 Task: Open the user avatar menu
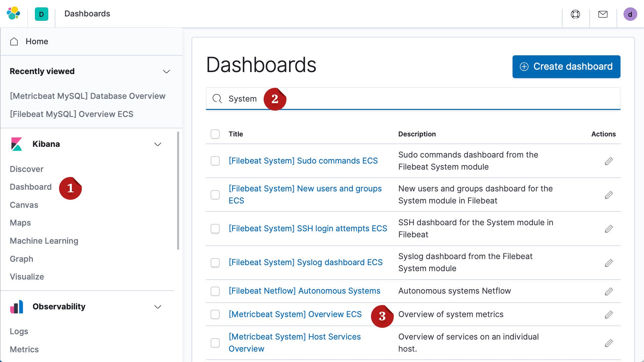630,14
